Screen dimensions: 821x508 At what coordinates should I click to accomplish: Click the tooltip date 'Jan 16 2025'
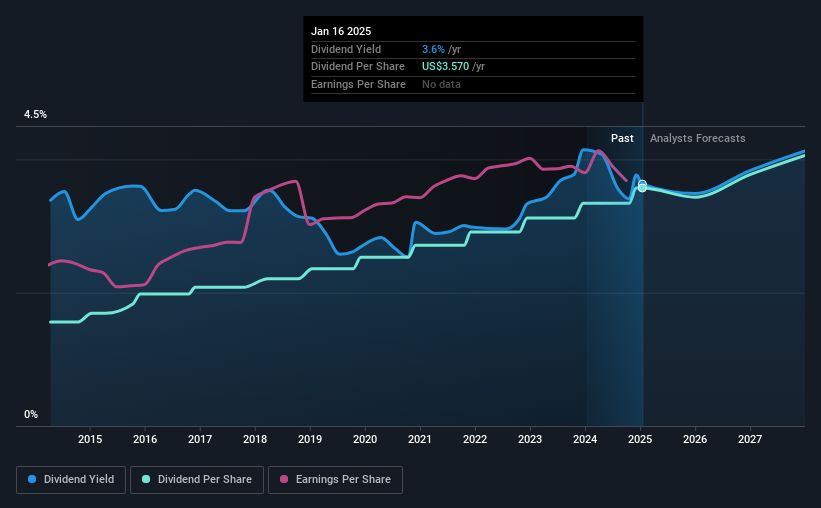[x=341, y=31]
